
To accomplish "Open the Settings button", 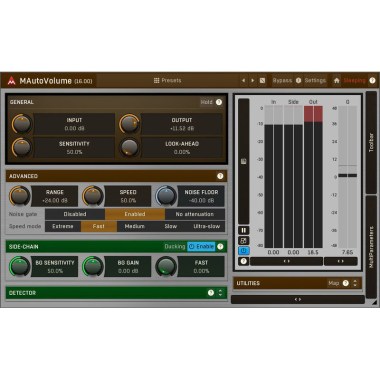I will pyautogui.click(x=315, y=80).
